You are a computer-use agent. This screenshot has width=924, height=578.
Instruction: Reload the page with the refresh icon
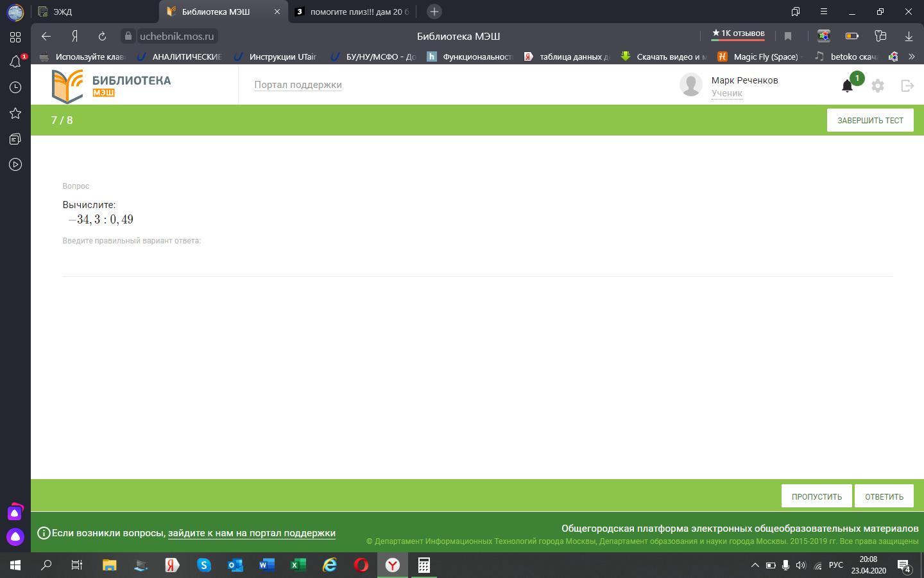[102, 37]
